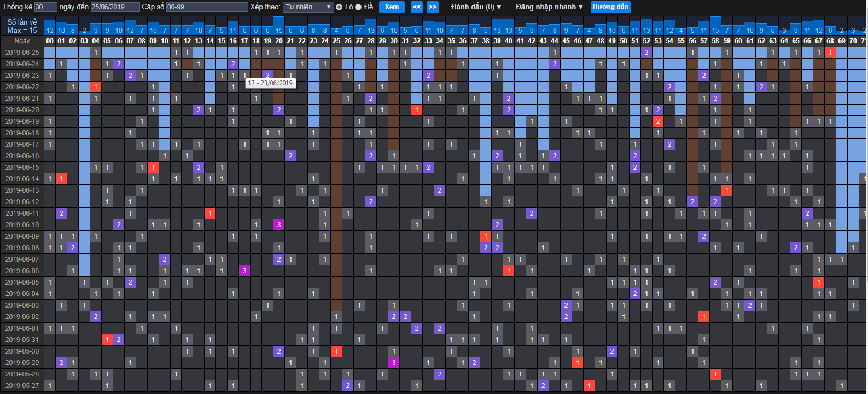Open the Xếp theo Tự nhiên dropdown
This screenshot has height=394, width=868.
[308, 7]
